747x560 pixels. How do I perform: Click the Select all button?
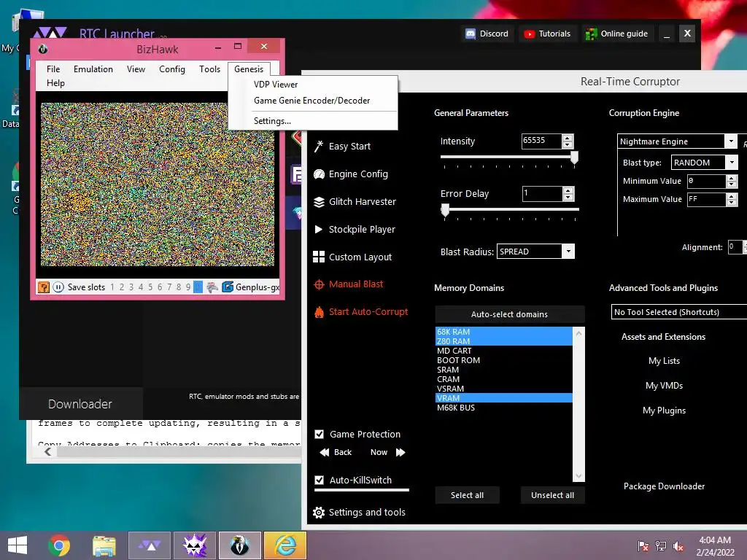[467, 495]
